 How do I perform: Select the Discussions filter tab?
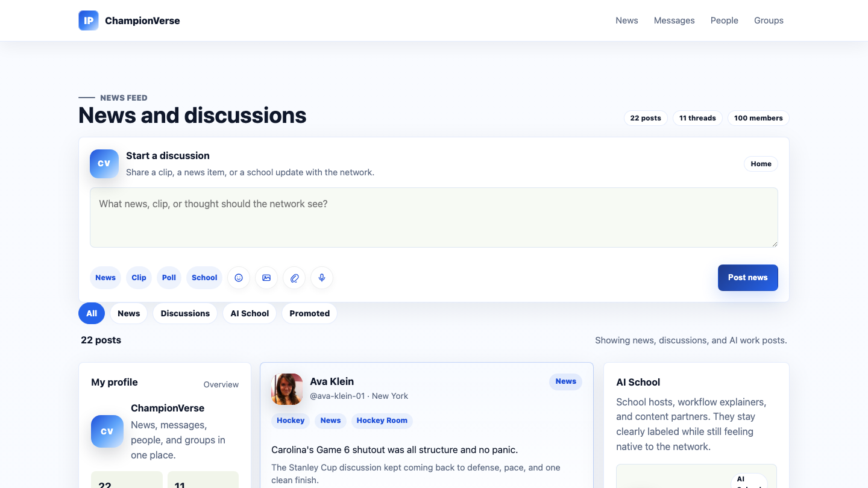[185, 313]
